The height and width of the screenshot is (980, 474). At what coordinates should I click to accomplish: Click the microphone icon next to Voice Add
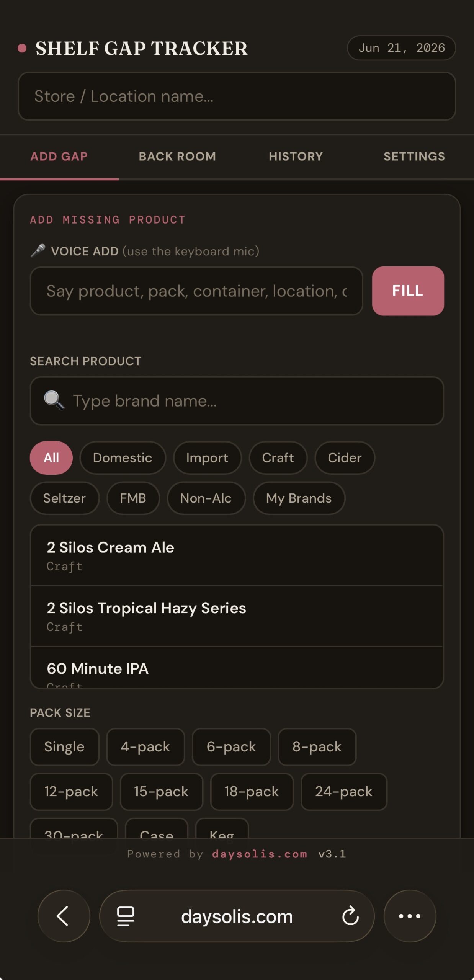(x=38, y=251)
